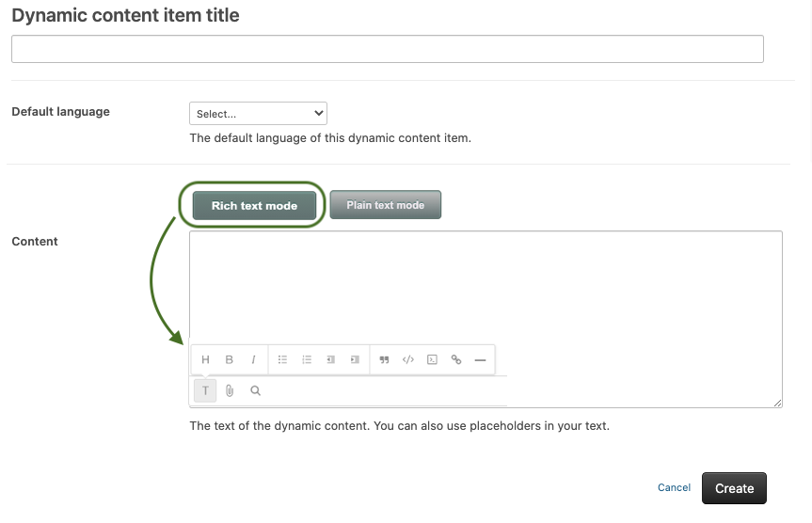Click the inline code icon
812x523 pixels.
pyautogui.click(x=408, y=359)
